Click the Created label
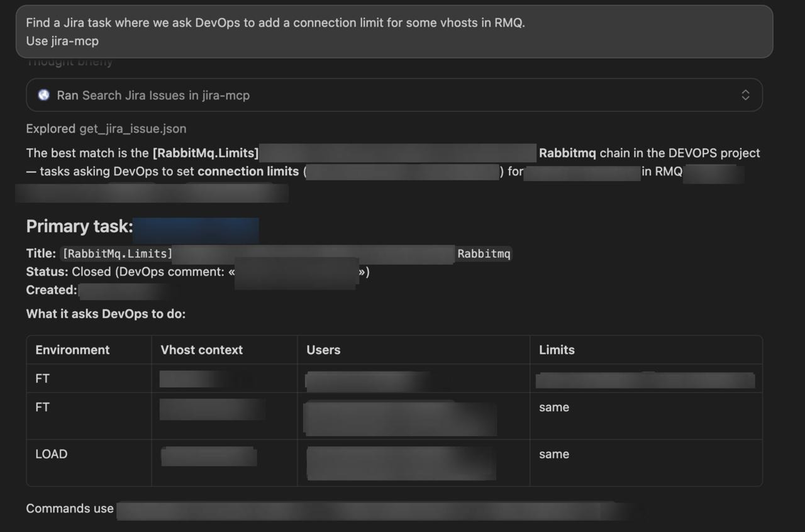805x532 pixels. pyautogui.click(x=52, y=290)
